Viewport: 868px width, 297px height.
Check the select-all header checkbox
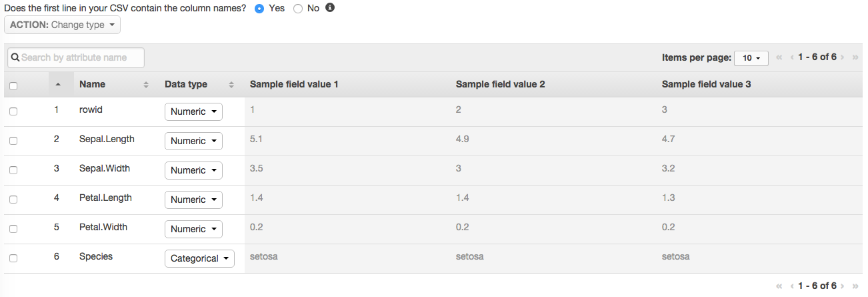pos(13,85)
